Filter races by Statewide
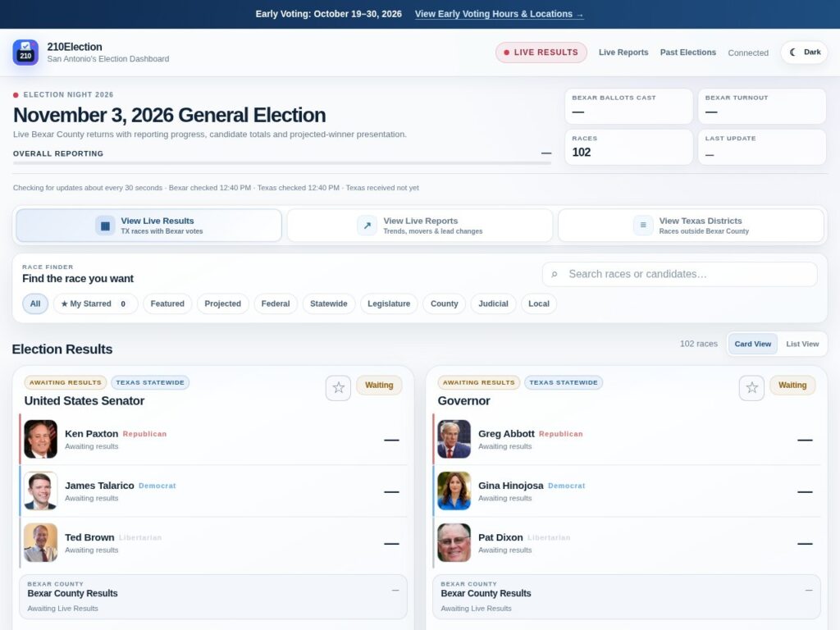Image resolution: width=840 pixels, height=630 pixels. tap(328, 304)
